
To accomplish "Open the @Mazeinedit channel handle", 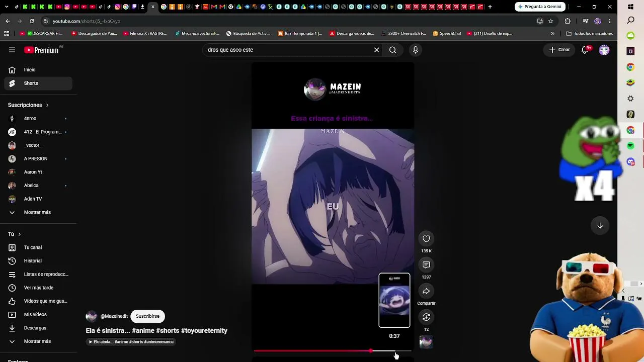I will click(114, 316).
